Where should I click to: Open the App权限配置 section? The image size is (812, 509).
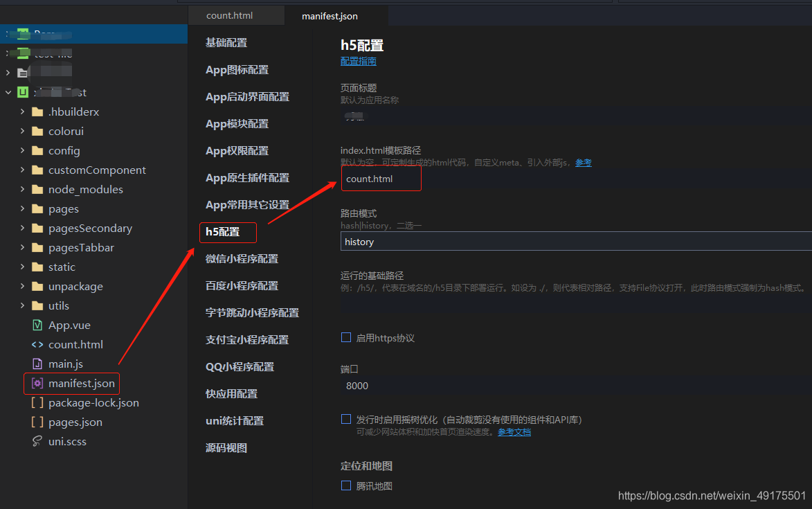click(x=237, y=151)
